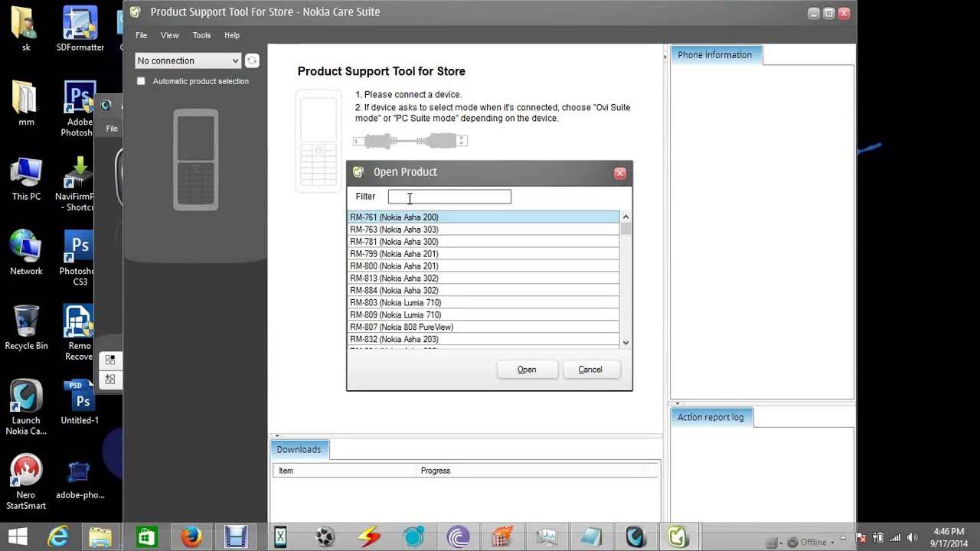This screenshot has height=551, width=980.
Task: Open the Network desktop icon
Action: (26, 253)
